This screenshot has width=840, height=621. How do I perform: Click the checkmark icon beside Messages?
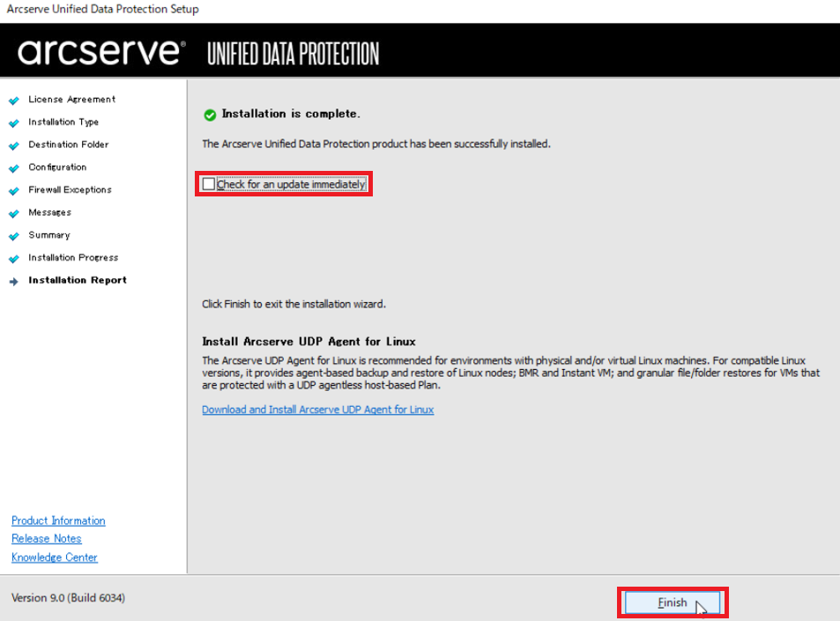click(14, 213)
